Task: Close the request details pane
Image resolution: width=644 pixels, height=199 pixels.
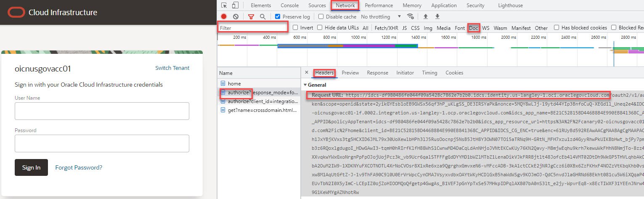Action: [307, 73]
